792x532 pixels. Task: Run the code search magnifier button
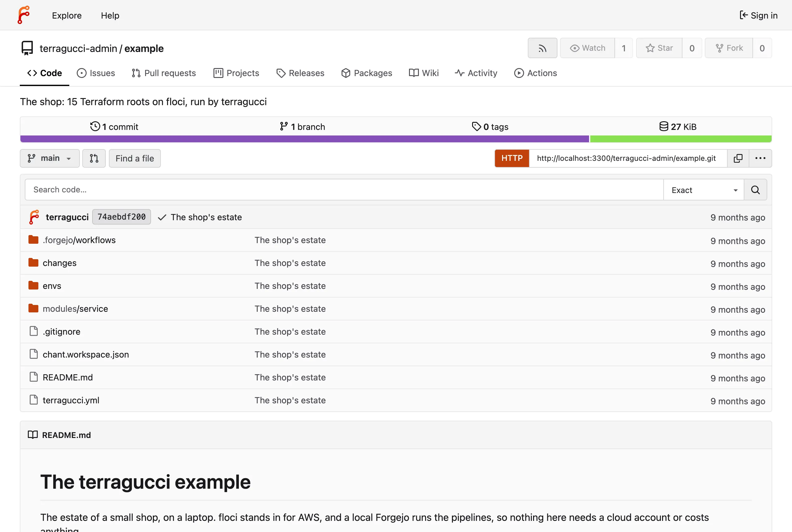755,190
